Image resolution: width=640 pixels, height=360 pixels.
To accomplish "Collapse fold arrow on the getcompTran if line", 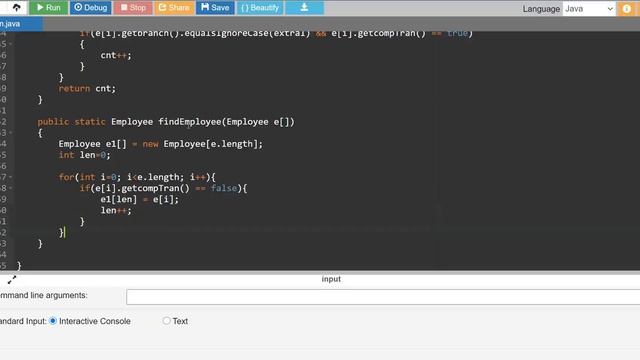I will pyautogui.click(x=11, y=188).
